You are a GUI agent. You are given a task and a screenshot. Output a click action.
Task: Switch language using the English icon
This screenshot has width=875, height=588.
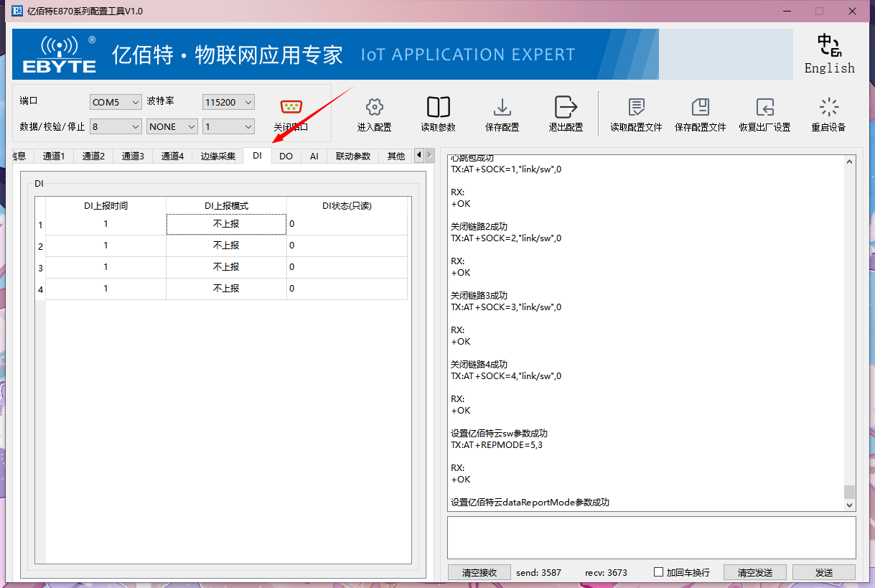(829, 47)
